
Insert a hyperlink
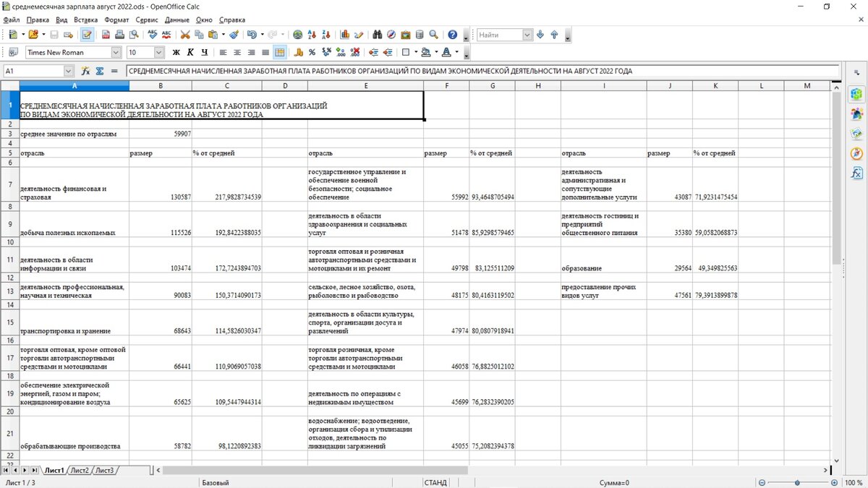(297, 35)
